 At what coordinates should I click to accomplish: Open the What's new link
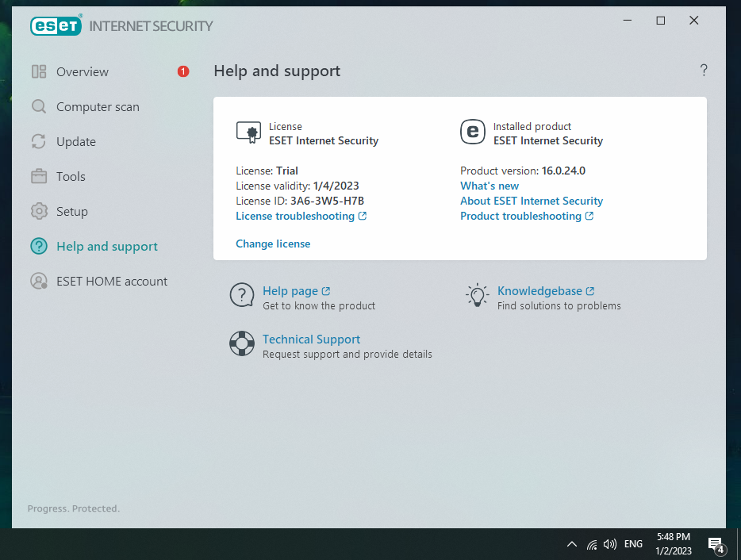tap(490, 186)
